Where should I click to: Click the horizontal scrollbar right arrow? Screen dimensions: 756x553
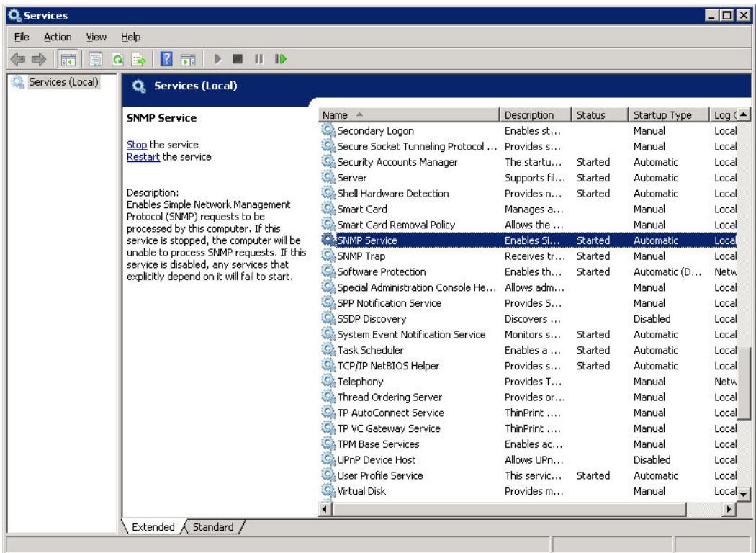click(x=729, y=508)
